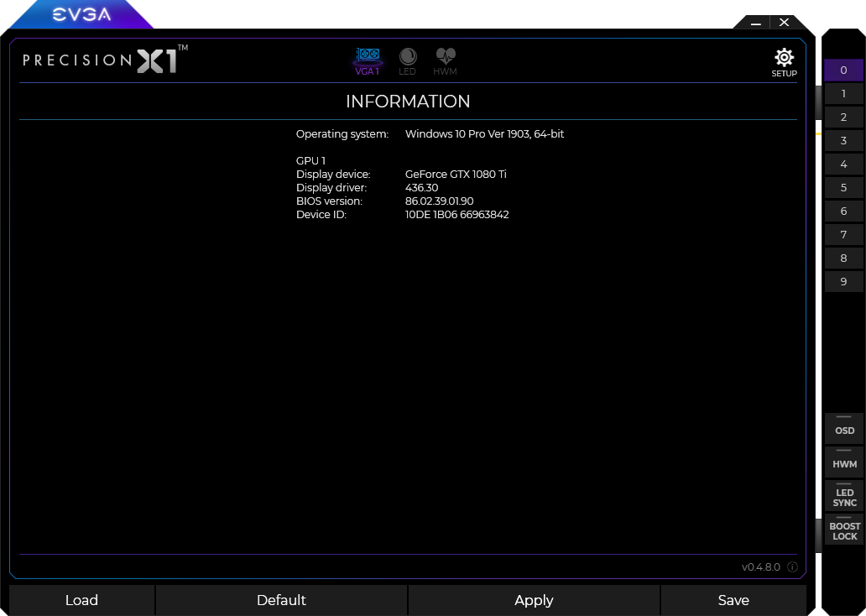The image size is (866, 616).
Task: Select profile slot 2
Action: tap(843, 117)
